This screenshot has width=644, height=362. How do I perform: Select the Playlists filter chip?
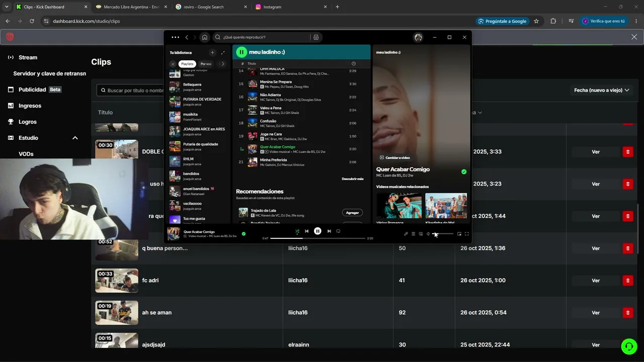[x=187, y=64]
